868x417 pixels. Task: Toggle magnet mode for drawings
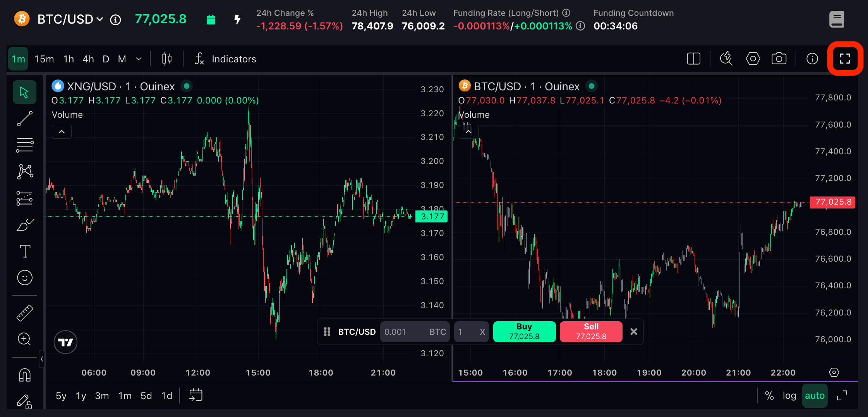pos(24,375)
